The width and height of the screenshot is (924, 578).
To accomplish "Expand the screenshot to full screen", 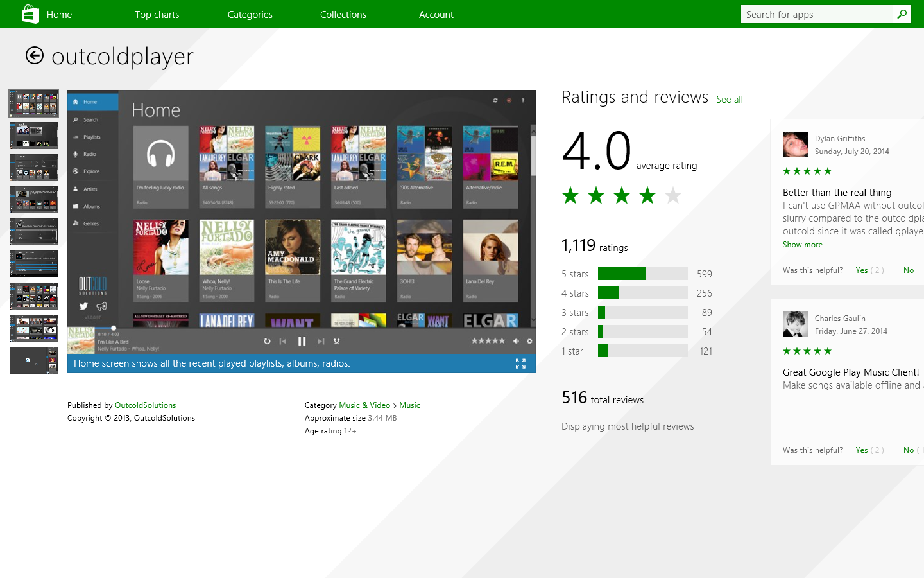I will coord(520,363).
